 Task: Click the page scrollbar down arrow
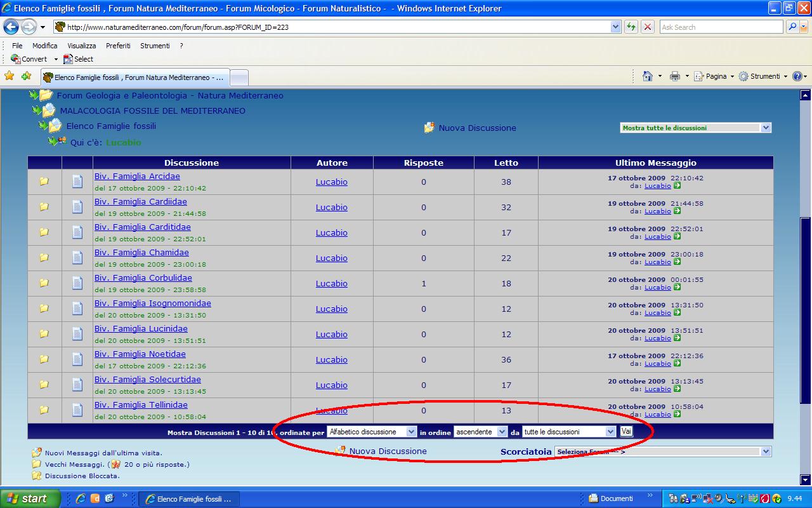click(x=806, y=480)
